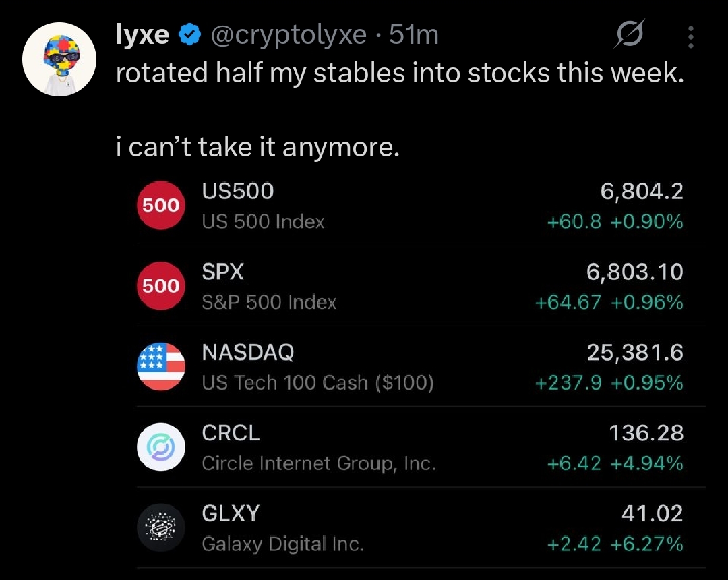Click the blue verified badge
Image resolution: width=728 pixels, height=580 pixels.
point(190,35)
